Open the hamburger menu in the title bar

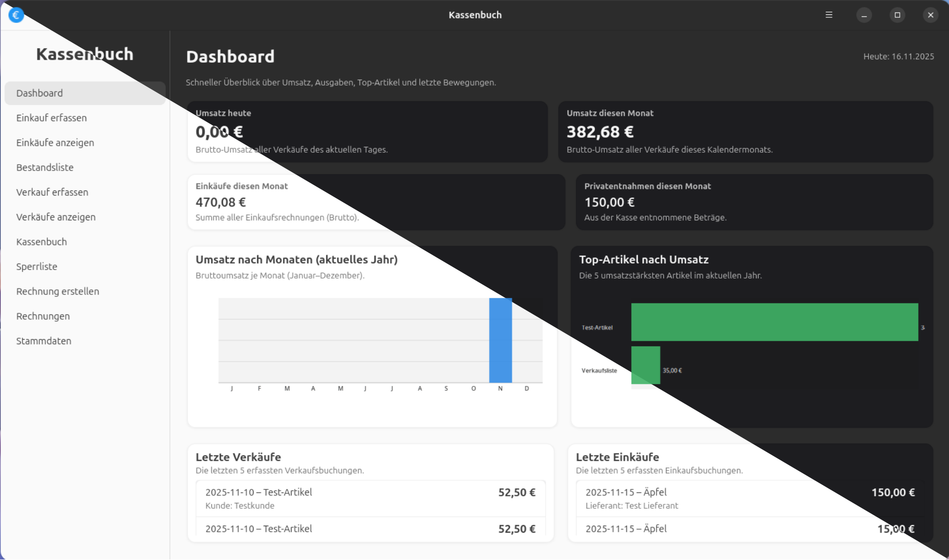(x=828, y=14)
